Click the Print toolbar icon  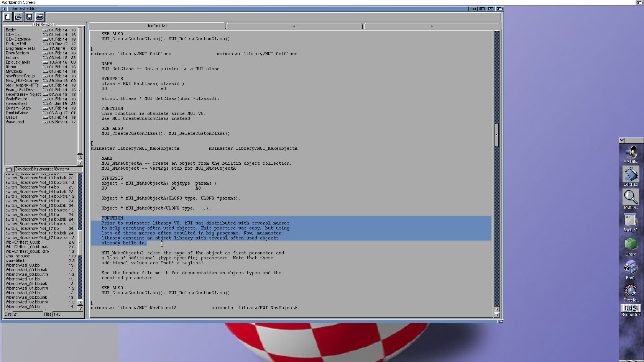(40, 17)
